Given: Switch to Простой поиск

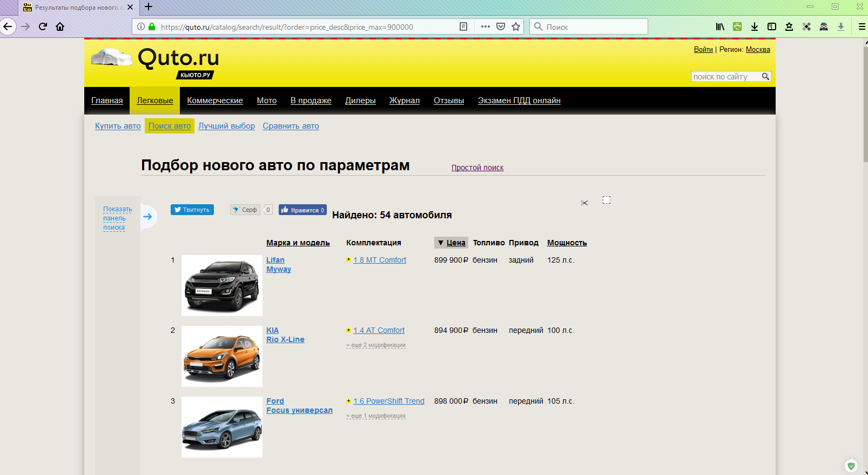Looking at the screenshot, I should 477,168.
